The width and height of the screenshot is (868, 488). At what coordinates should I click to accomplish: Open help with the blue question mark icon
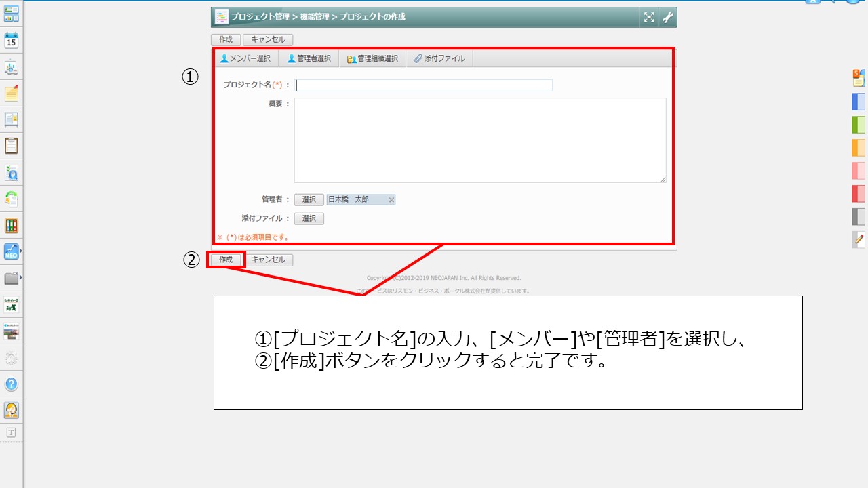coord(12,384)
